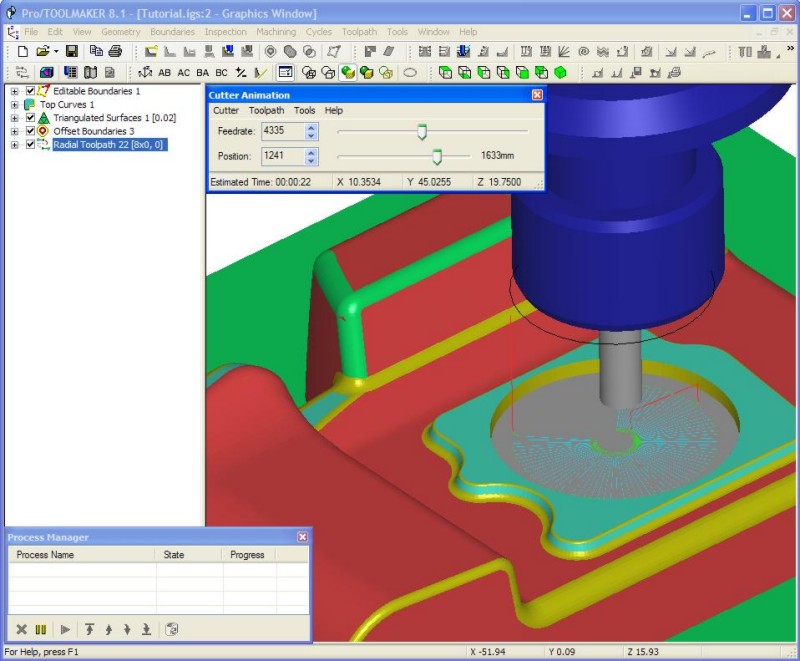The width and height of the screenshot is (800, 661).
Task: Click the radial lines machining icon
Action: (564, 52)
